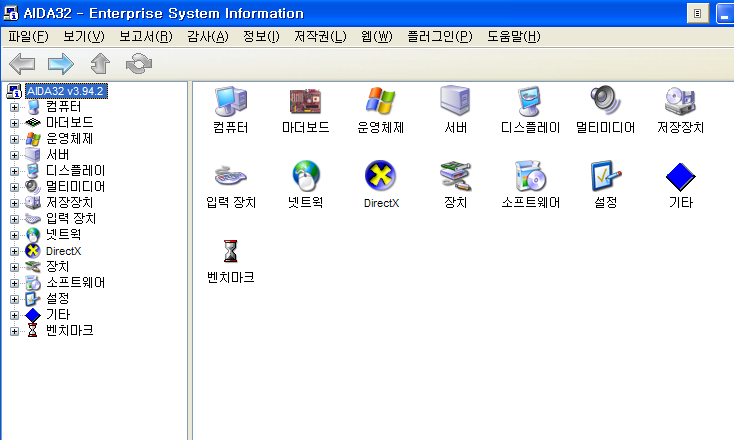Expand the 컴퓨터 tree node
The width and height of the screenshot is (734, 440).
click(x=14, y=107)
